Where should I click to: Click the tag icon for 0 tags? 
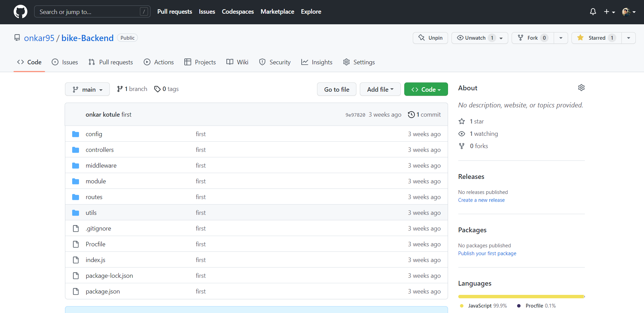(157, 89)
